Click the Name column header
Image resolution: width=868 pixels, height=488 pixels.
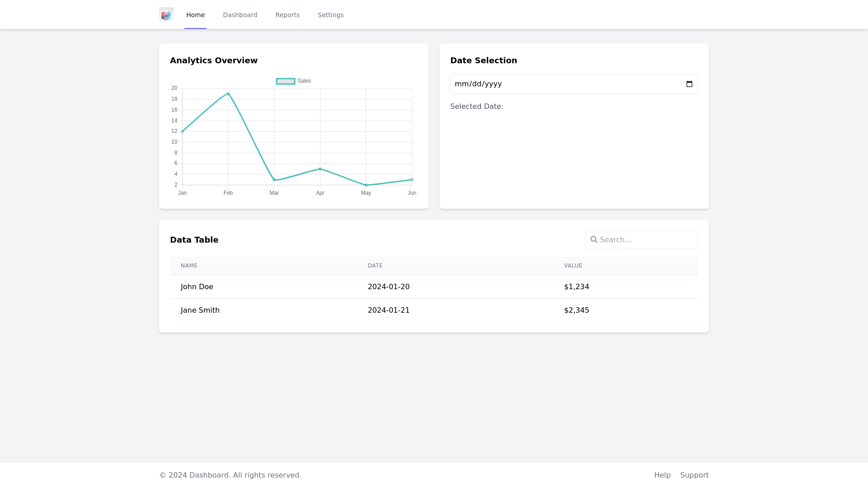tap(189, 266)
